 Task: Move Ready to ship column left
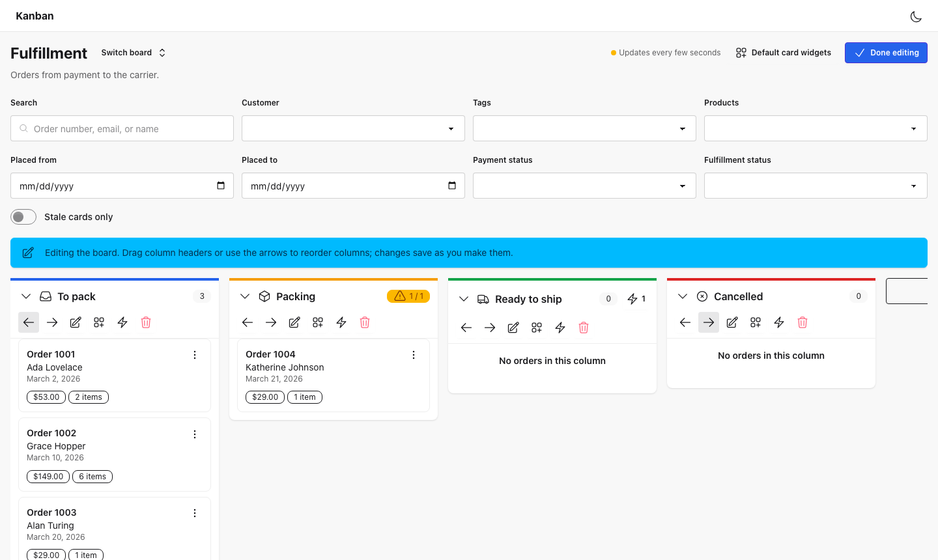(x=466, y=328)
